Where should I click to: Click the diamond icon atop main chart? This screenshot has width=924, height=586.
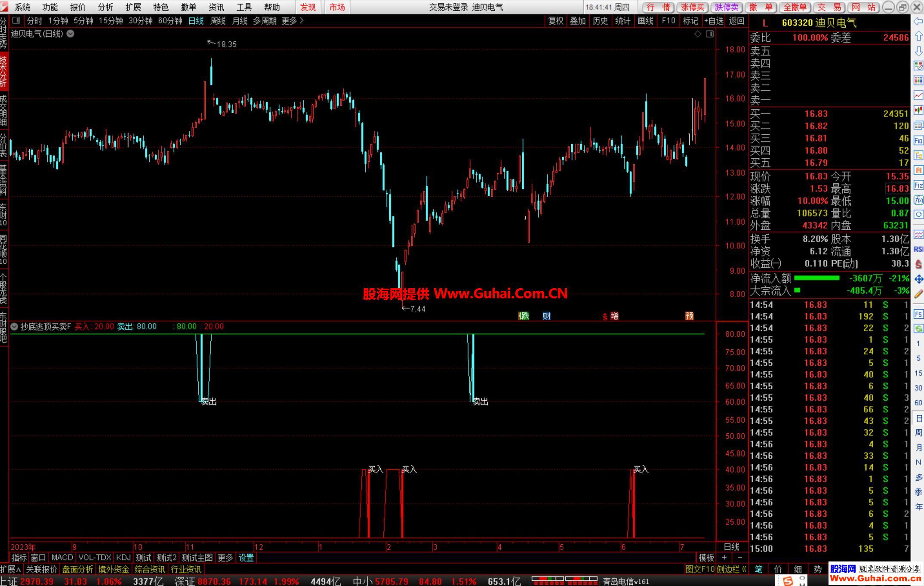coord(698,34)
